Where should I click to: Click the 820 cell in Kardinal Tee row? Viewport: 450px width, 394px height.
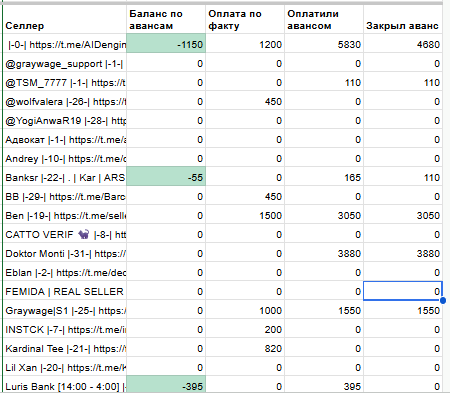tap(245, 347)
